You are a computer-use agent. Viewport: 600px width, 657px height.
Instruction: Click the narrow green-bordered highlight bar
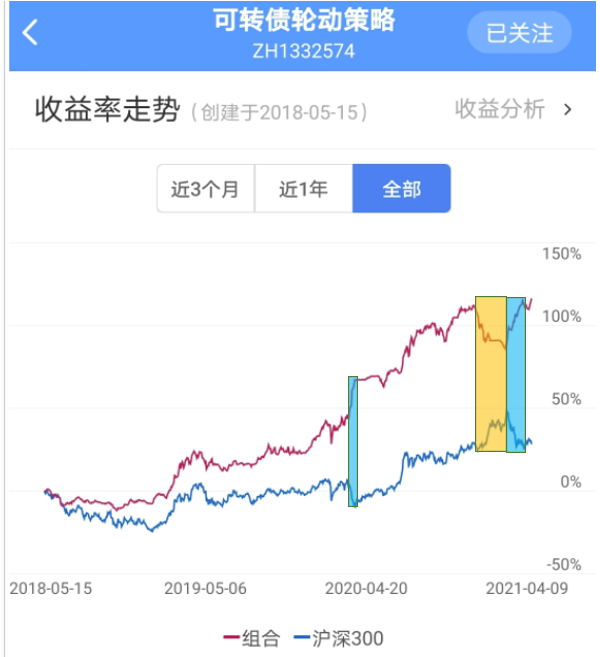[352, 441]
